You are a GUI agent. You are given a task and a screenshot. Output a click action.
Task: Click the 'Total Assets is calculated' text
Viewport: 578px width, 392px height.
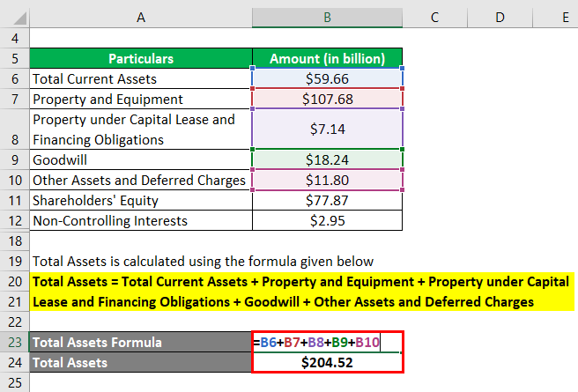click(x=204, y=262)
